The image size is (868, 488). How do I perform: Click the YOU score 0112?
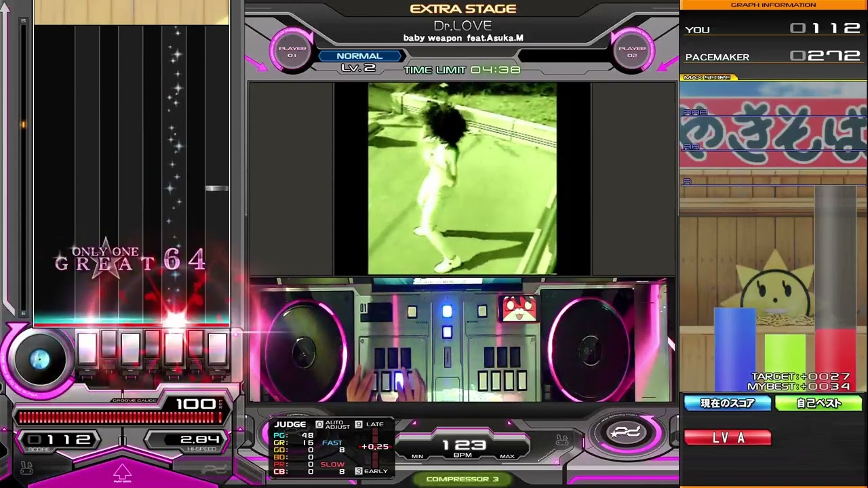(826, 29)
